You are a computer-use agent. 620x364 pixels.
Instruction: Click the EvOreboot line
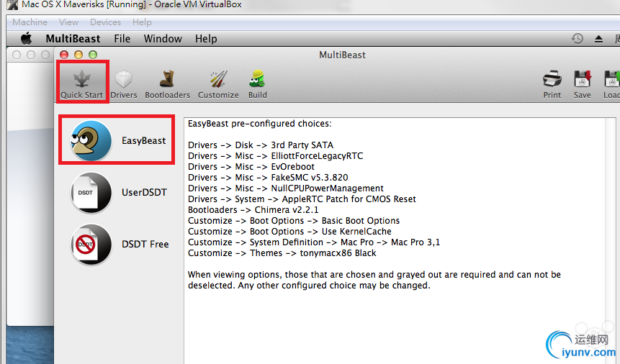[x=251, y=166]
